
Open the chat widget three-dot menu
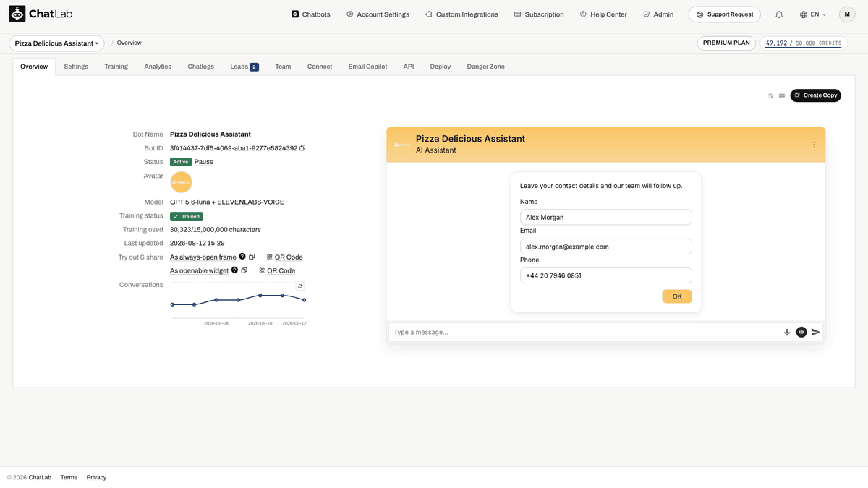click(x=814, y=145)
